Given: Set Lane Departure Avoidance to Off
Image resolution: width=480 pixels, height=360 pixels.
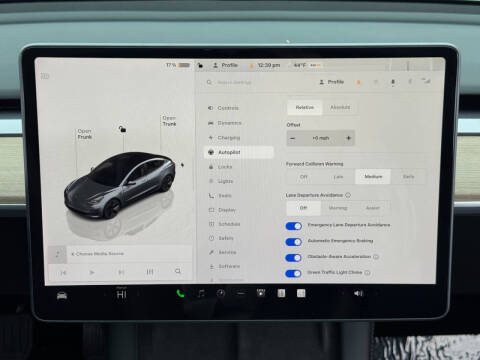Looking at the screenshot, I should point(303,208).
